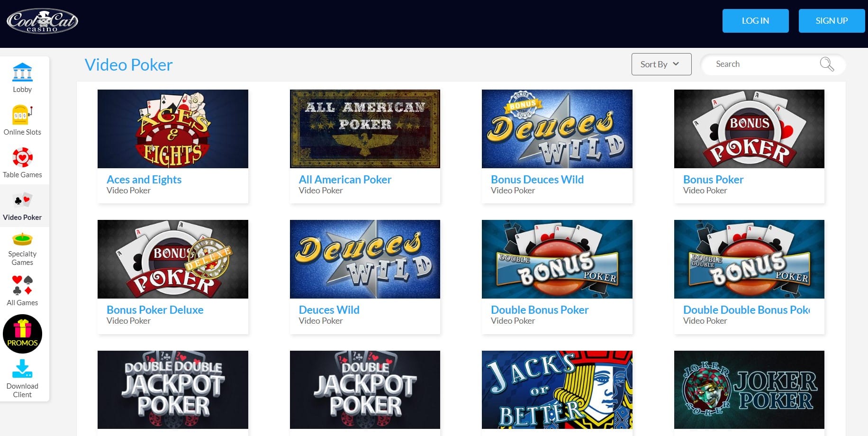Screen dimensions: 868x436
Task: Open the All Games label
Action: [x=22, y=302]
